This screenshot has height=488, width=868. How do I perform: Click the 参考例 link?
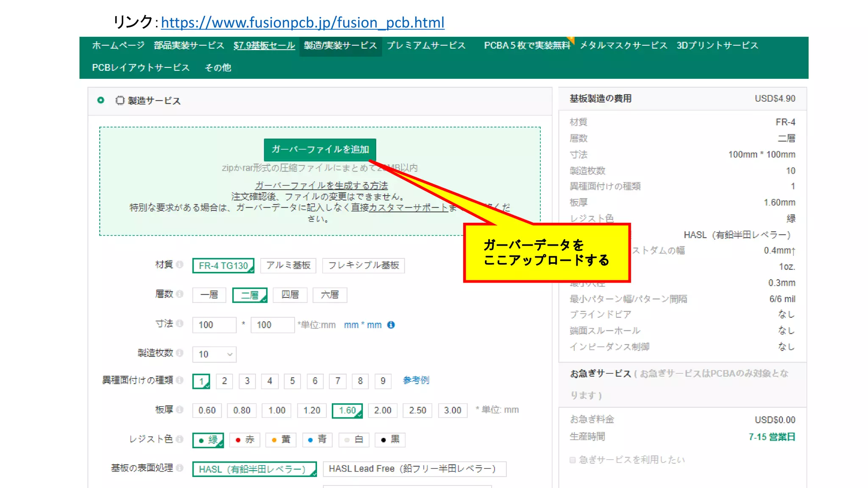pyautogui.click(x=416, y=380)
